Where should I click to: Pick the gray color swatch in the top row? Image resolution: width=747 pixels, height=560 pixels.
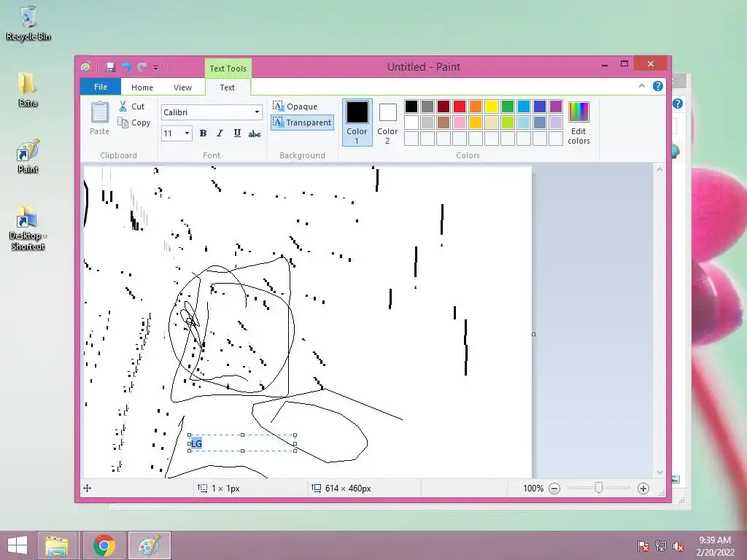point(427,106)
